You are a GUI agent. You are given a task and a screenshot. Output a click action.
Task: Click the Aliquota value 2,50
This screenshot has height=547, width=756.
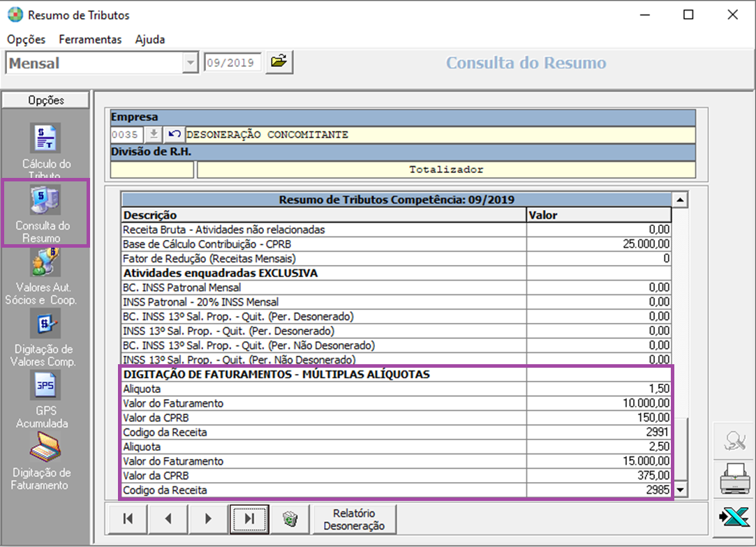pyautogui.click(x=598, y=447)
